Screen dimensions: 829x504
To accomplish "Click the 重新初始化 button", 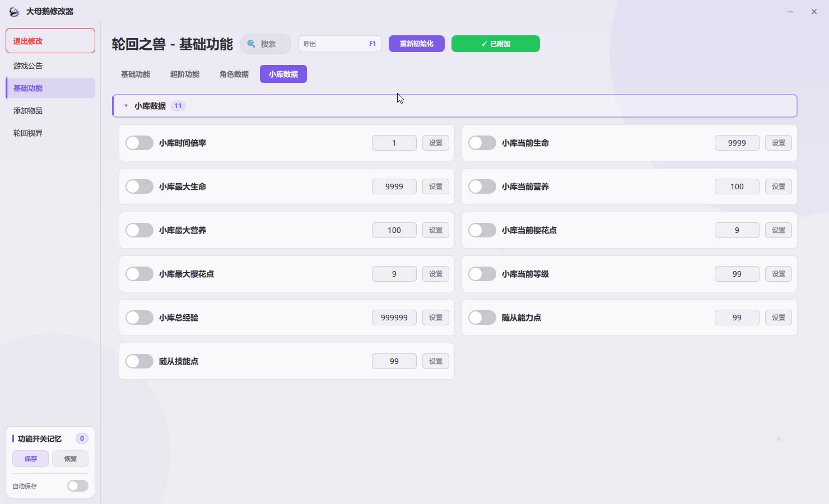I will (x=417, y=44).
